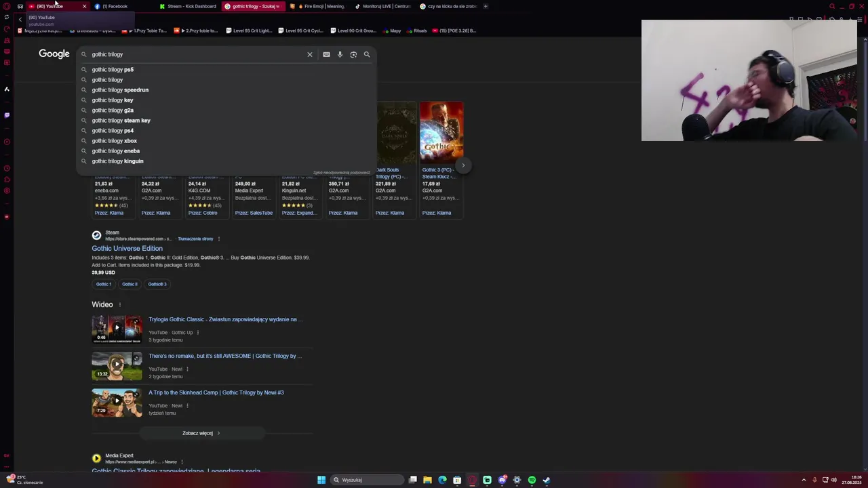The width and height of the screenshot is (868, 488).
Task: Select the Gothic 3 chip
Action: 157,284
